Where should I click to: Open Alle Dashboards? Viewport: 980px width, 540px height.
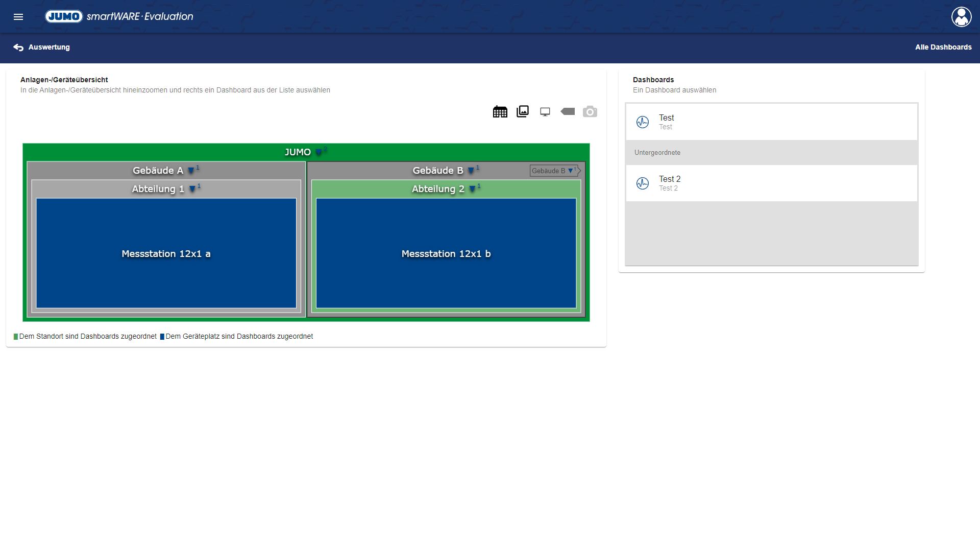coord(943,47)
